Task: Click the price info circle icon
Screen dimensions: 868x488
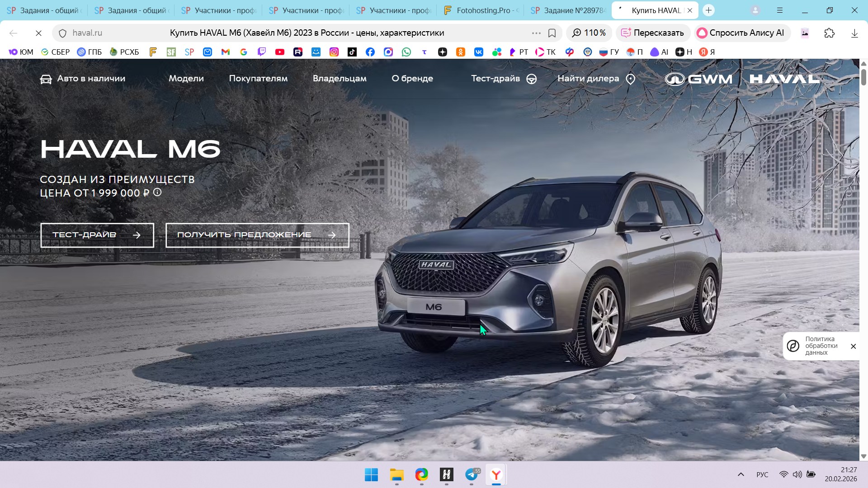Action: click(157, 192)
